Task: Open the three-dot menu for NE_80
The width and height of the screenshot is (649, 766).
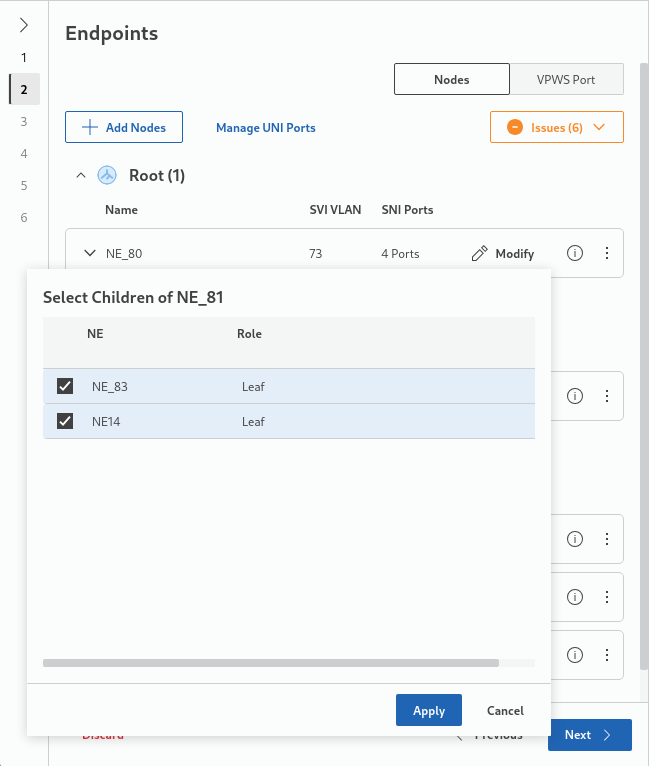Action: [x=606, y=254]
